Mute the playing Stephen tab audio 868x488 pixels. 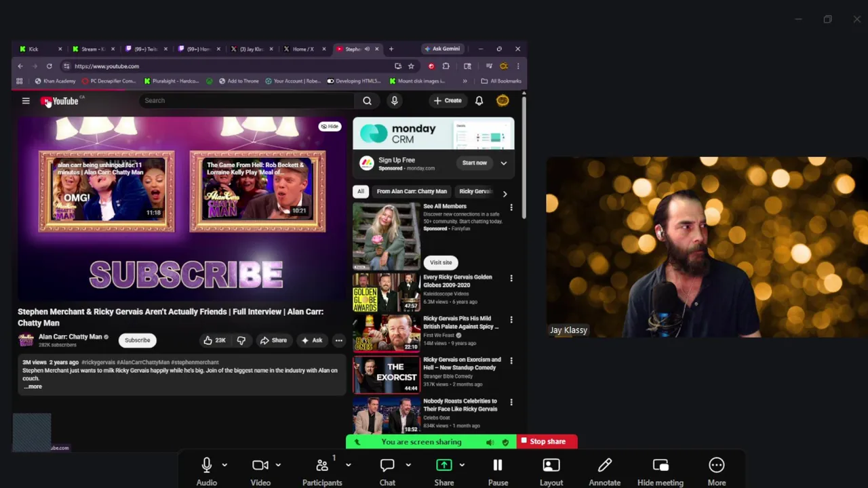(x=367, y=49)
